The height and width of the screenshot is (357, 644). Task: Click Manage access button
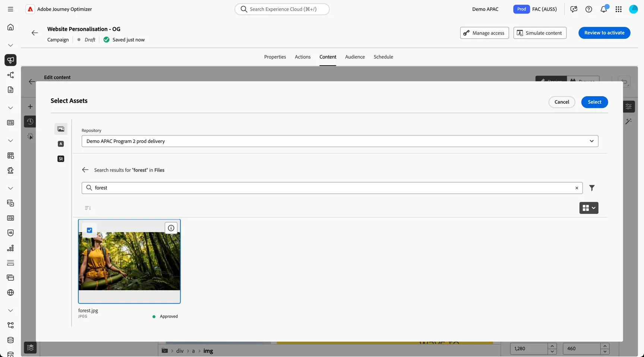pos(484,33)
